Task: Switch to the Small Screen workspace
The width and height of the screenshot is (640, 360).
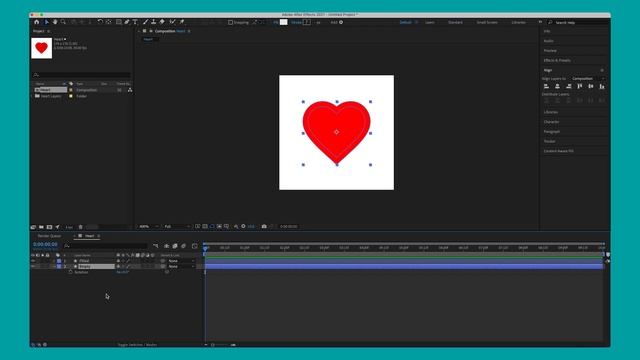Action: click(487, 22)
